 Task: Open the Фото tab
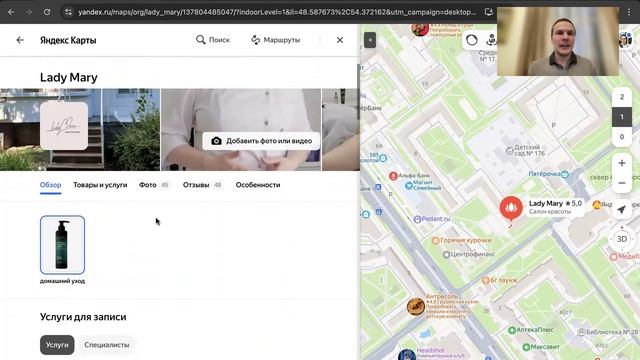pos(153,185)
